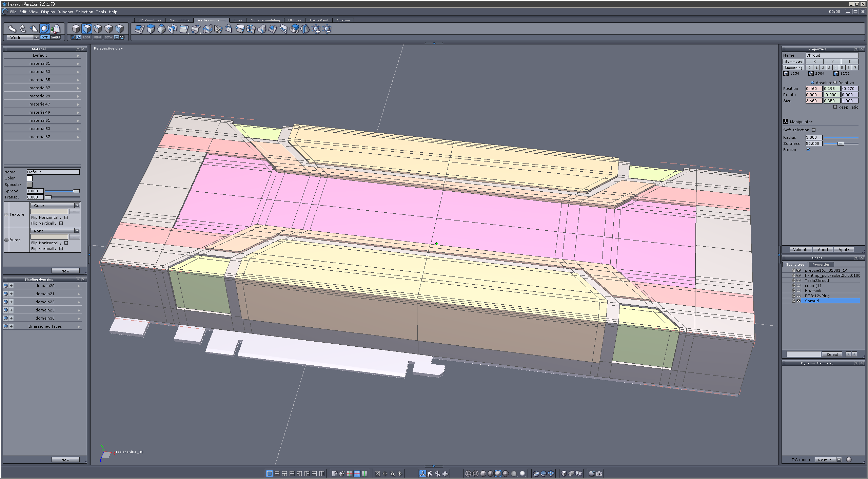Activate the universal manipulator sphere tool
This screenshot has width=868, height=479.
pyautogui.click(x=44, y=29)
